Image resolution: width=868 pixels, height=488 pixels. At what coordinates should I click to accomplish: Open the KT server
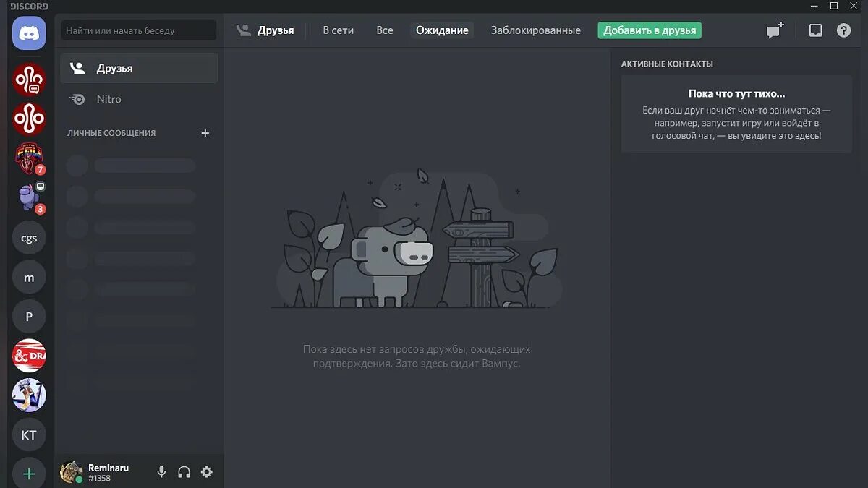[29, 435]
